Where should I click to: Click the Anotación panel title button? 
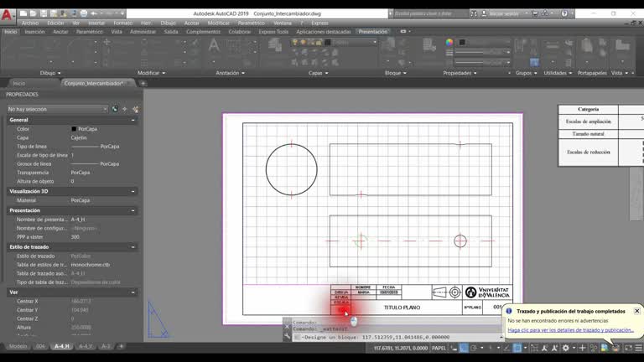pyautogui.click(x=230, y=73)
